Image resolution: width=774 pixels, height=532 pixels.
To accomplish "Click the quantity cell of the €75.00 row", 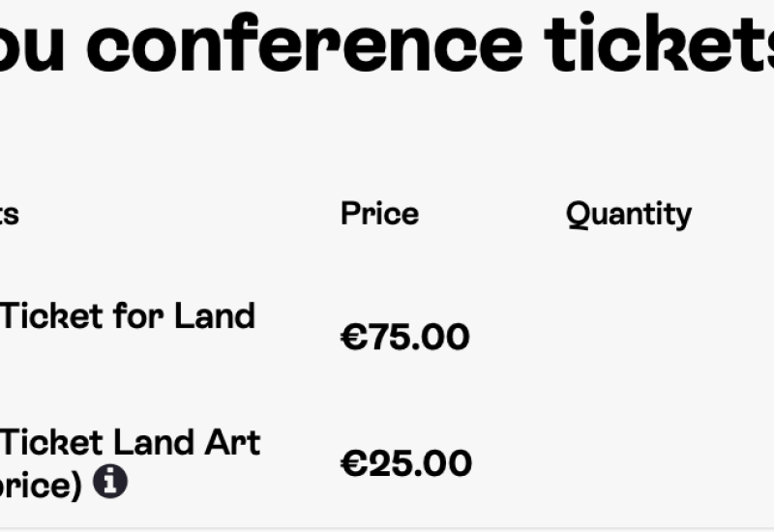I will tap(629, 337).
